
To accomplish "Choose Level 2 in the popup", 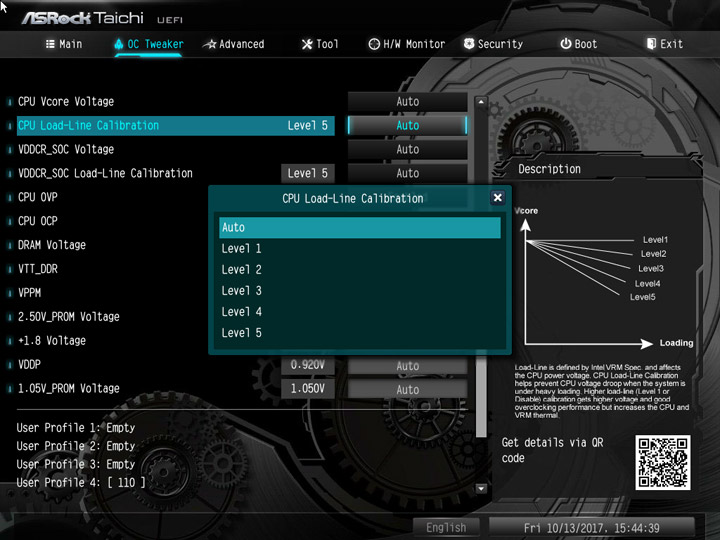I will tap(360, 270).
